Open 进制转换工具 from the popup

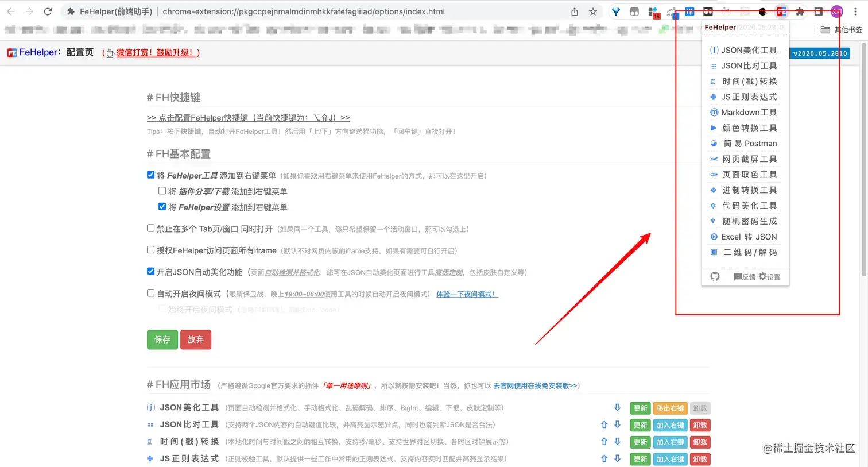pyautogui.click(x=744, y=190)
